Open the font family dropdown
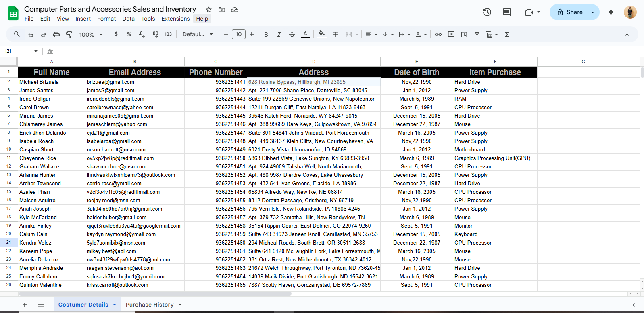The height and width of the screenshot is (313, 644). click(198, 34)
